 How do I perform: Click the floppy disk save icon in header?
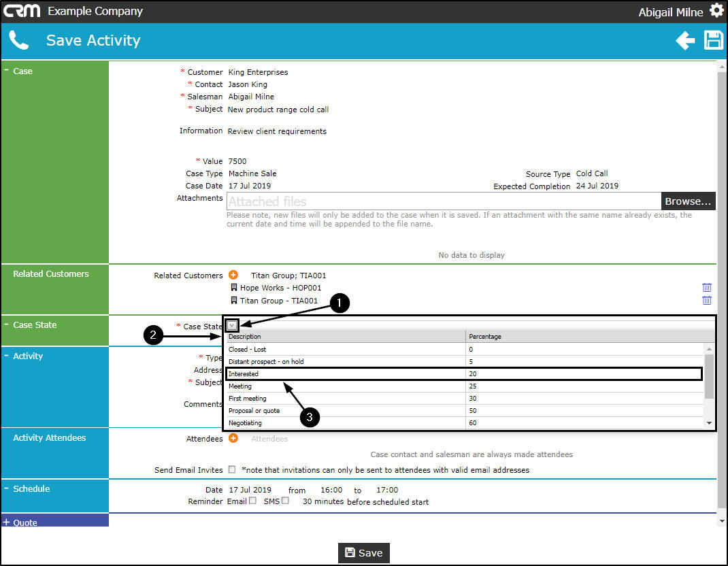pyautogui.click(x=714, y=40)
